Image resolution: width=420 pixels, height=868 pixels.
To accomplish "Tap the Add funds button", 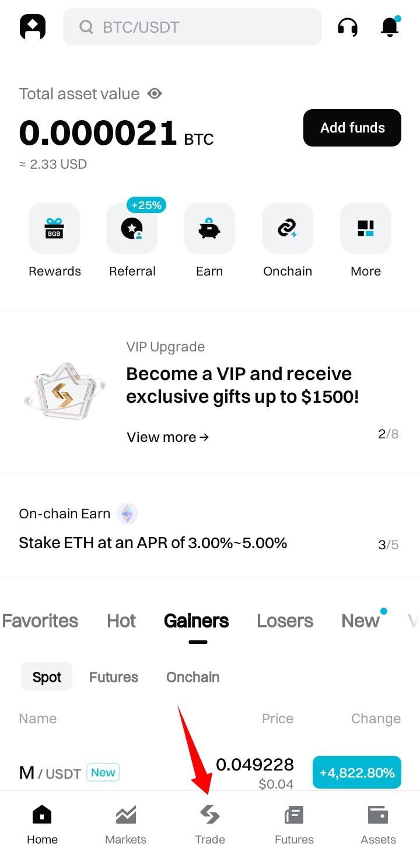I will click(x=352, y=128).
